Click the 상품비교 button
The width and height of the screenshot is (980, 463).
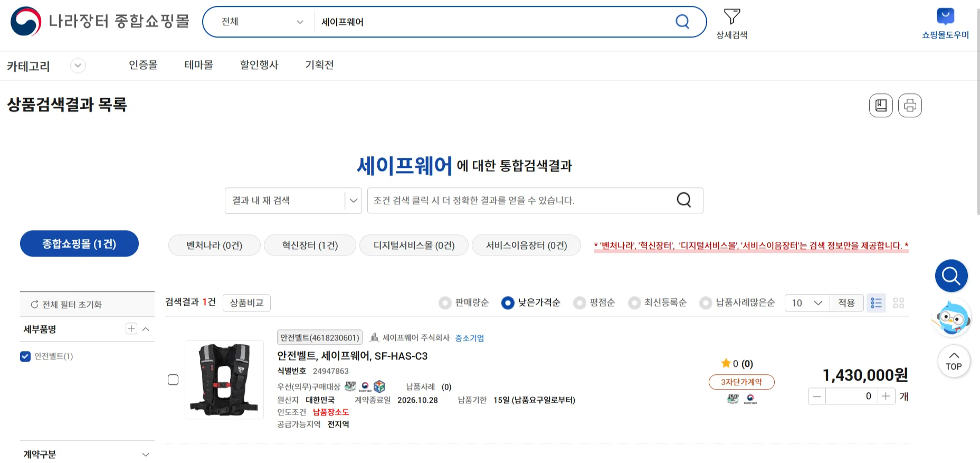point(246,303)
